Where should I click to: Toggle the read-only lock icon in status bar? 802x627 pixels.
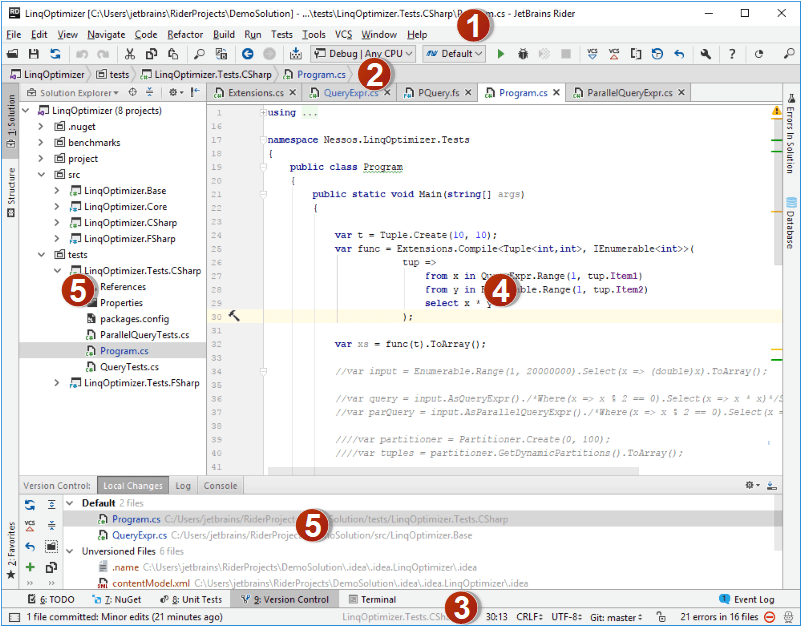click(661, 617)
